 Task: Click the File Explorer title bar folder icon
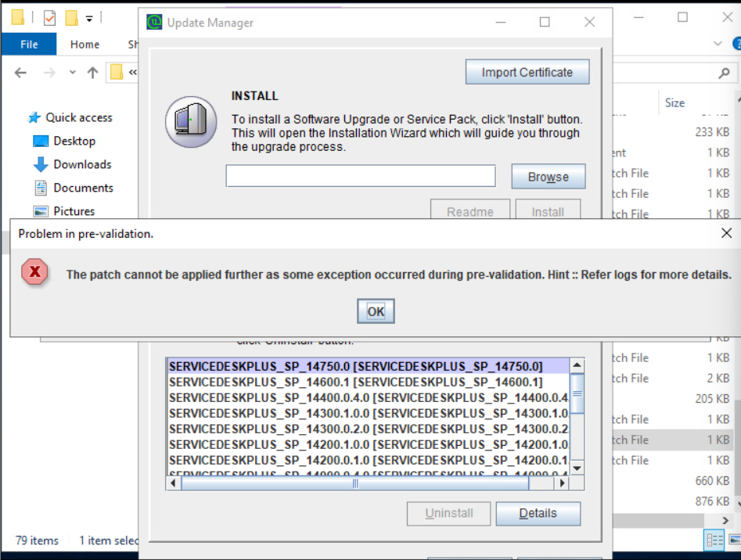(x=17, y=17)
